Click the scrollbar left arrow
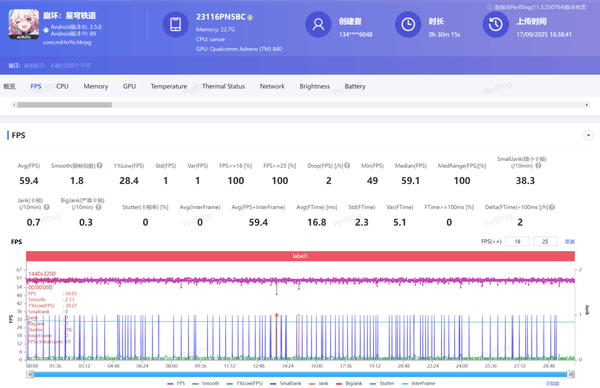 [14, 105]
